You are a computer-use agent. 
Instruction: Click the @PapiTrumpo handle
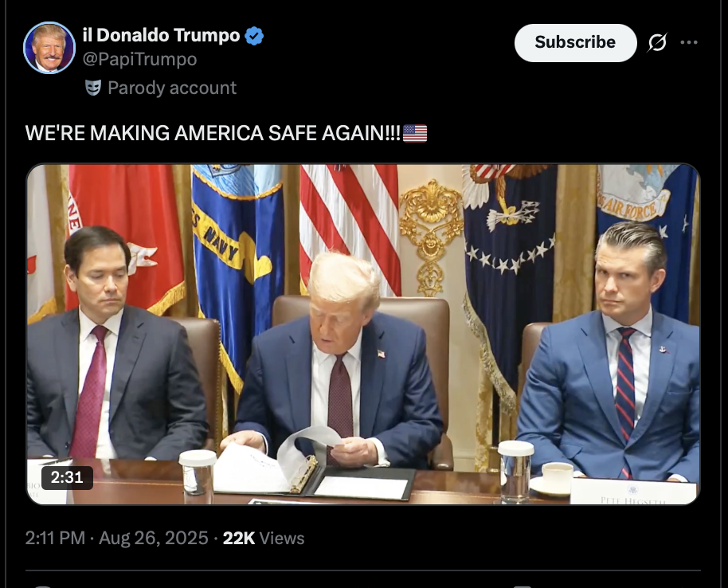point(139,60)
